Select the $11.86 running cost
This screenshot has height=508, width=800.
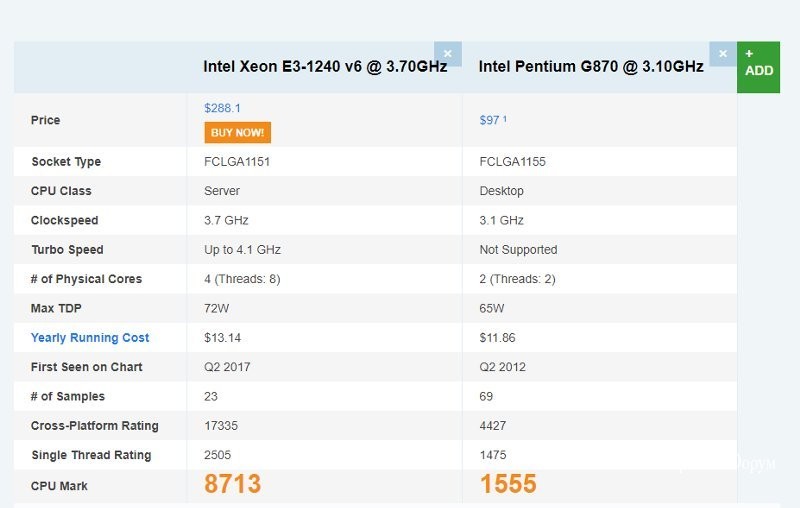click(x=497, y=338)
